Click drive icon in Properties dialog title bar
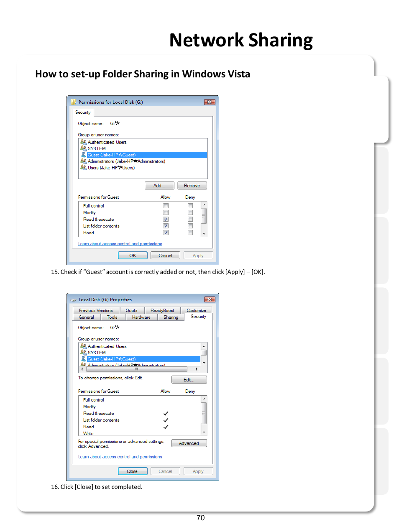399x532 pixels. 74,299
